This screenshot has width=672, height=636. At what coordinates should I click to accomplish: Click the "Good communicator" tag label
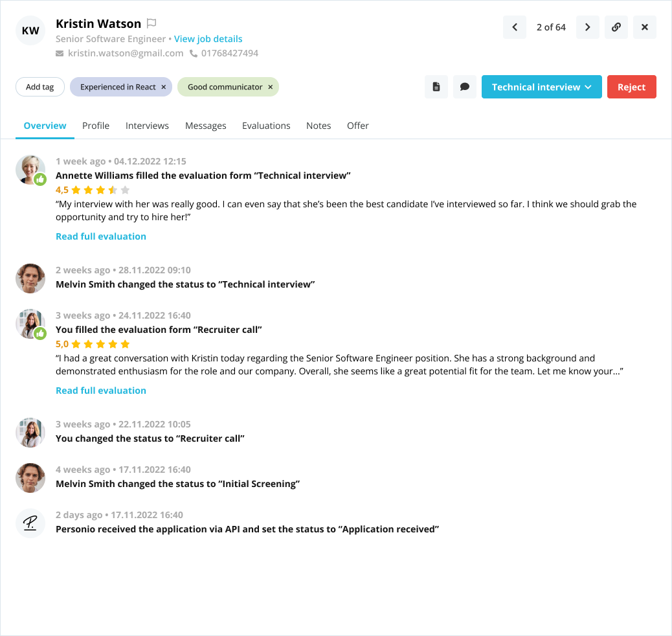click(225, 87)
